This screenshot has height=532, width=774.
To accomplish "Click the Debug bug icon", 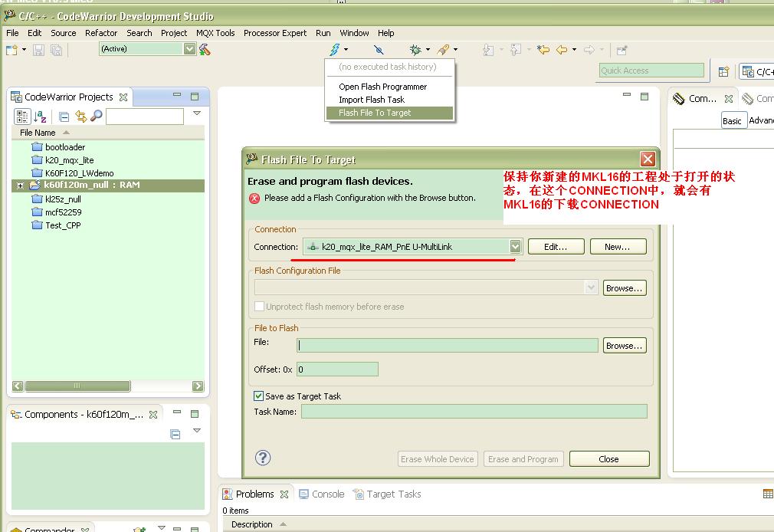I will tap(415, 49).
